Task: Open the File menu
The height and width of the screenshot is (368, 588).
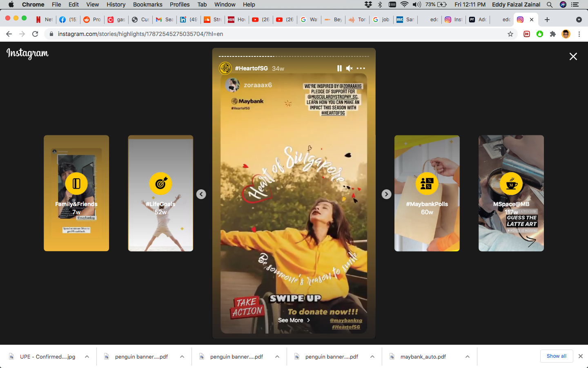Action: (56, 4)
